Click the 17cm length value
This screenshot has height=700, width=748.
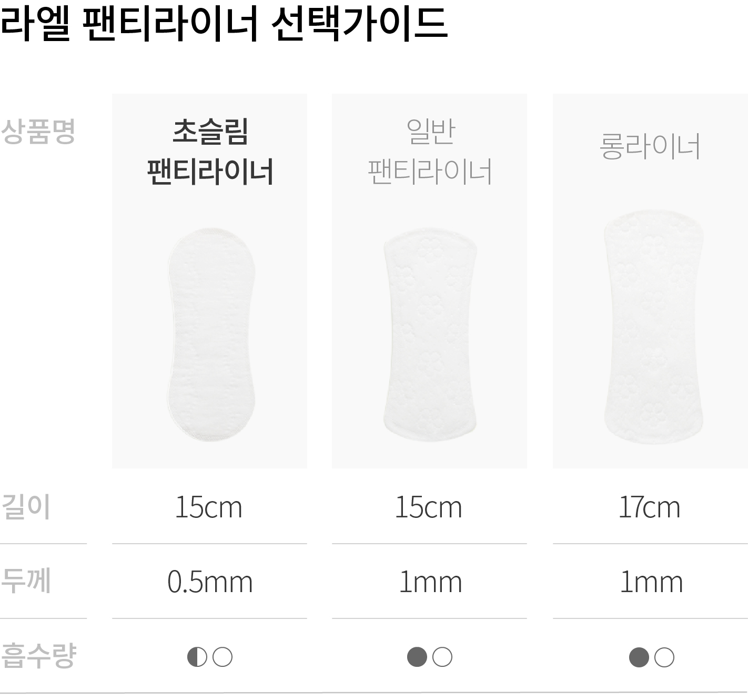[x=649, y=507]
